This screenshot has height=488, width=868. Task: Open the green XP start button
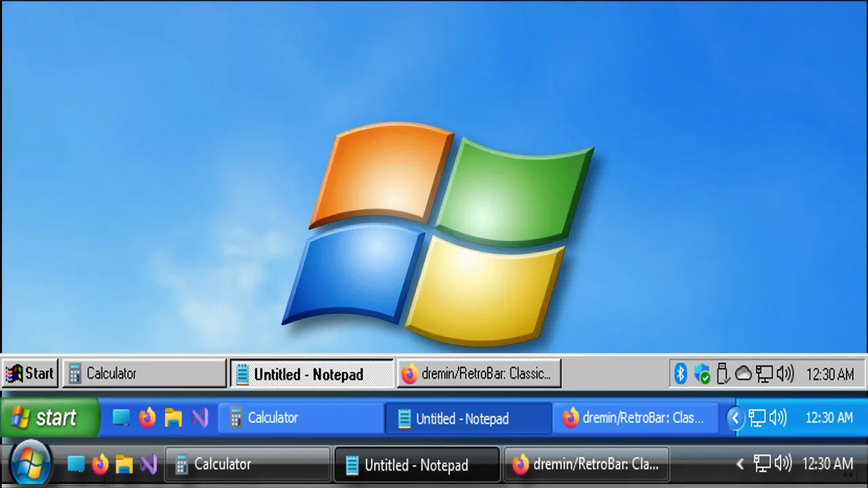tap(50, 418)
